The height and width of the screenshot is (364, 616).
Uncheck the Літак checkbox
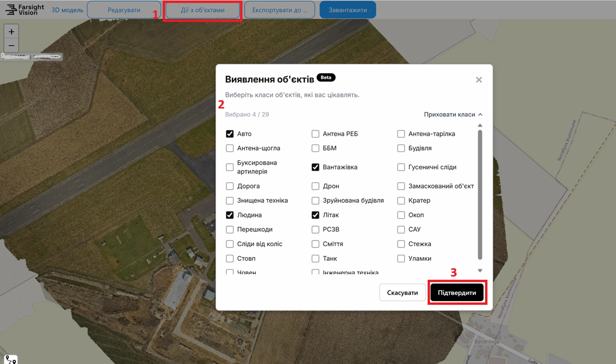315,215
